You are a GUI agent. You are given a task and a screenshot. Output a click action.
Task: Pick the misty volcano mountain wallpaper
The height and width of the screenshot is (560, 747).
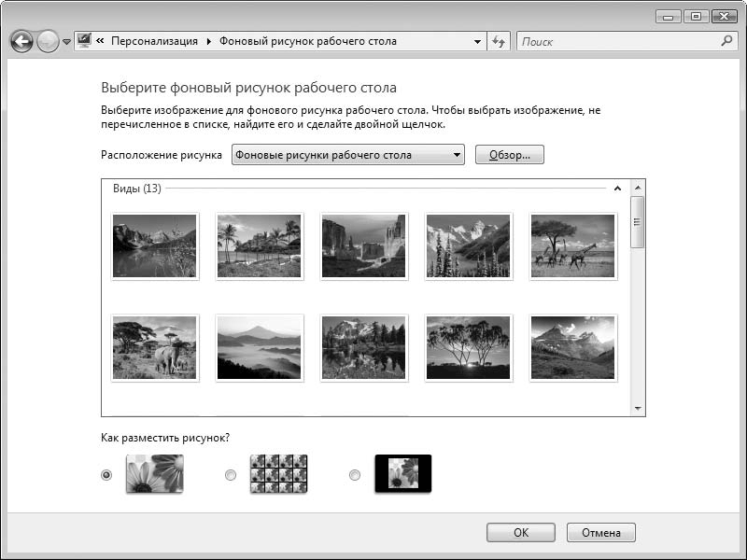(x=260, y=347)
